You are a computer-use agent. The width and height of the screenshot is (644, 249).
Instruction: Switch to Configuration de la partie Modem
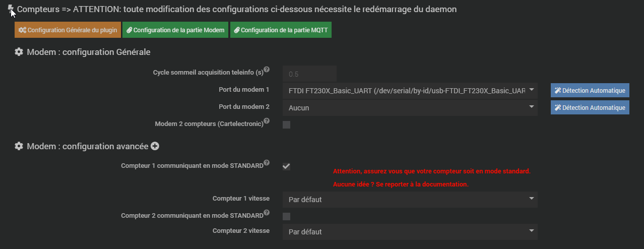175,30
